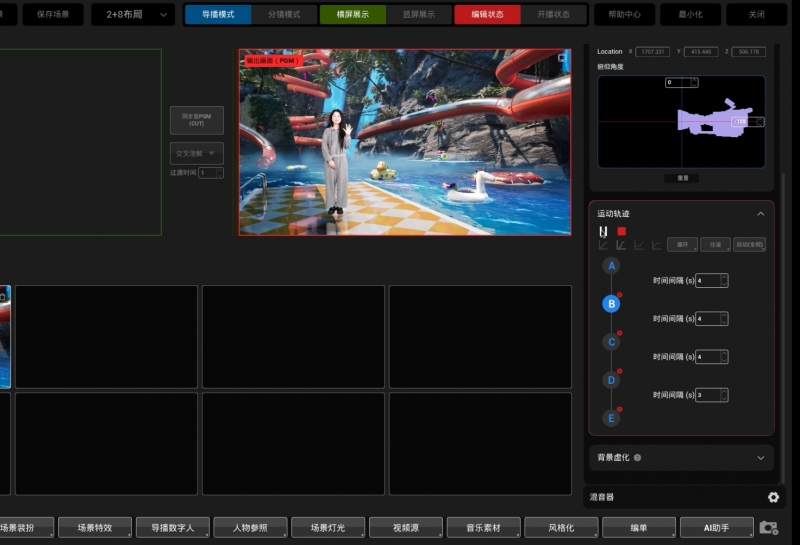
Task: Click the camera snapshot icon at bottom right
Action: (768, 527)
